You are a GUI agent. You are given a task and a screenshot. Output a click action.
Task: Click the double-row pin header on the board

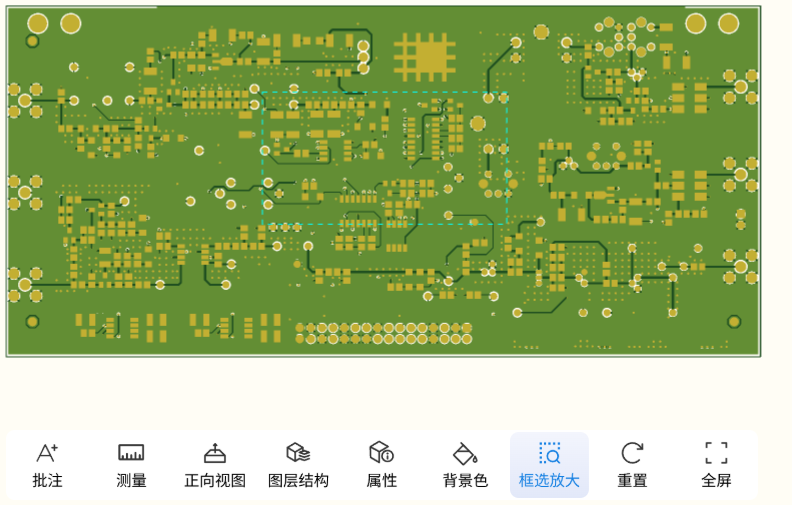[x=385, y=333]
